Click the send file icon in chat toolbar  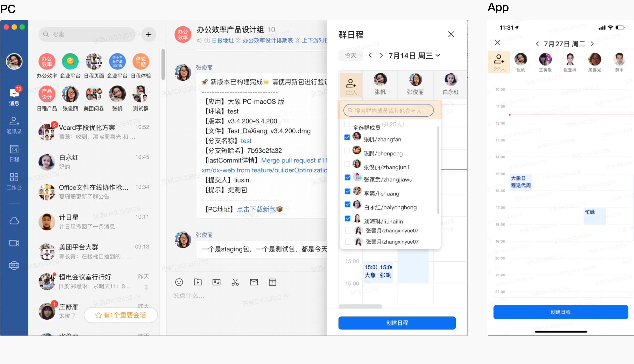coord(198,282)
